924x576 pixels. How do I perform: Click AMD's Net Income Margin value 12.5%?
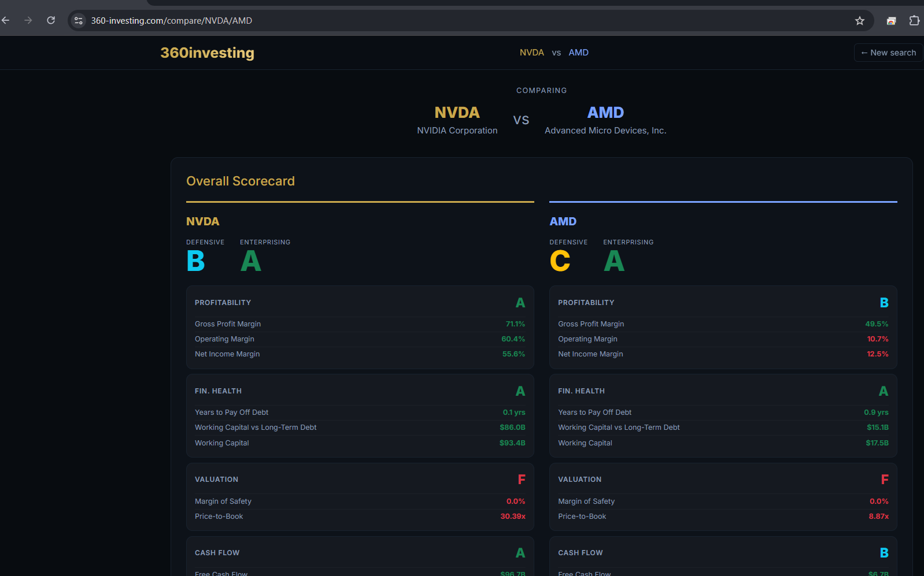878,354
